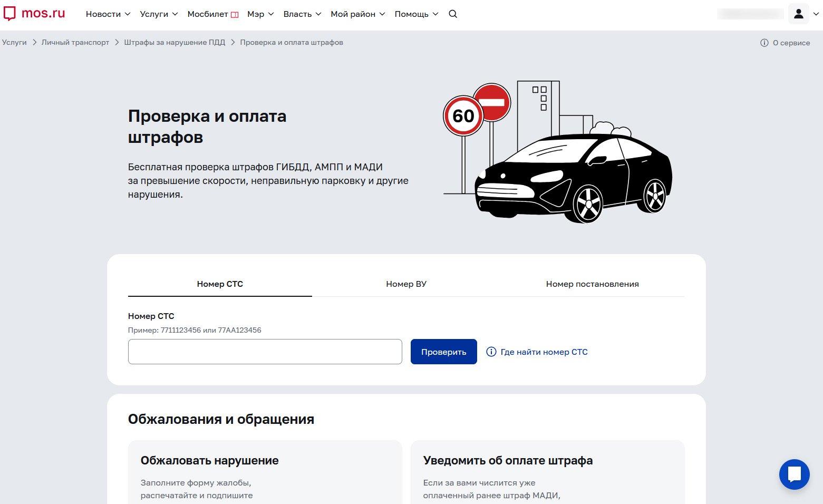
Task: Click info icon next to 'Где найти номер СТС'
Action: point(491,352)
